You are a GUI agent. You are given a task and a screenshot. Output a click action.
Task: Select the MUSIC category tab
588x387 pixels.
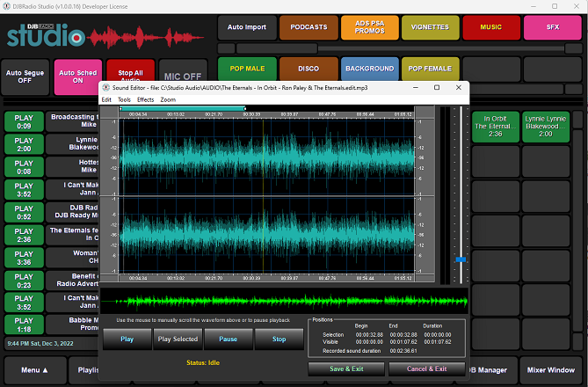point(491,27)
